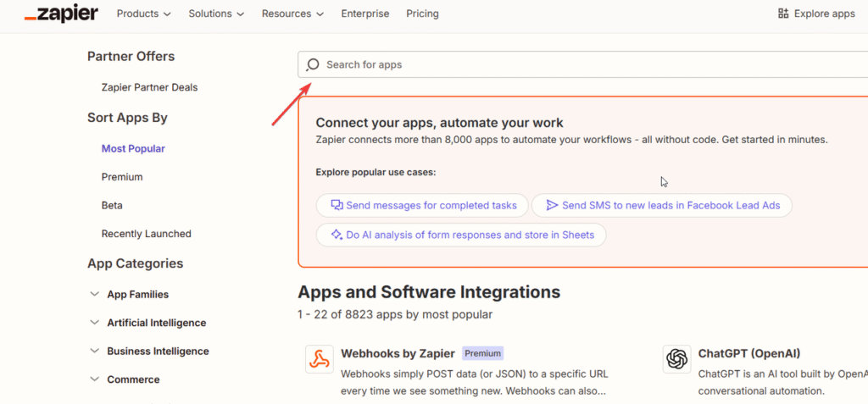Open the Pricing page
This screenshot has height=404, width=868.
click(x=422, y=14)
